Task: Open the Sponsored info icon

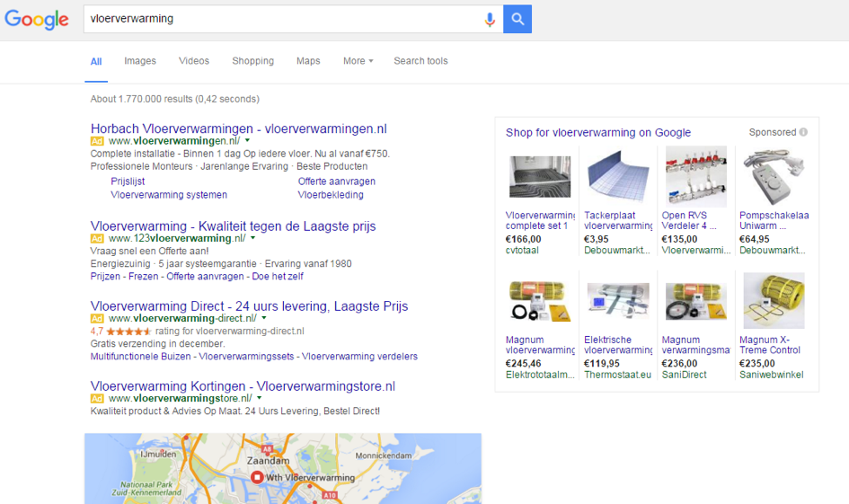Action: (803, 132)
